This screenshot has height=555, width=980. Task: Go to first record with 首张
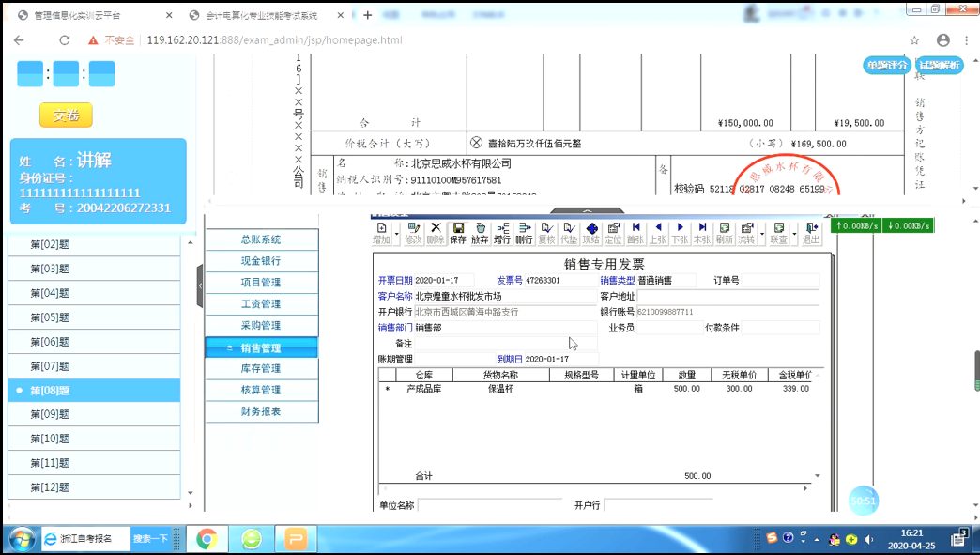(635, 233)
